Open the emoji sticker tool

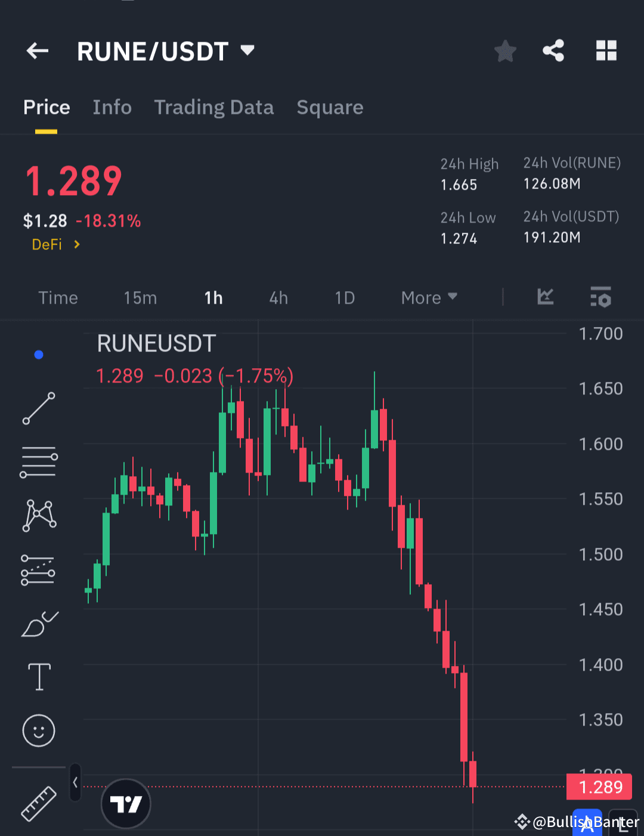click(38, 730)
